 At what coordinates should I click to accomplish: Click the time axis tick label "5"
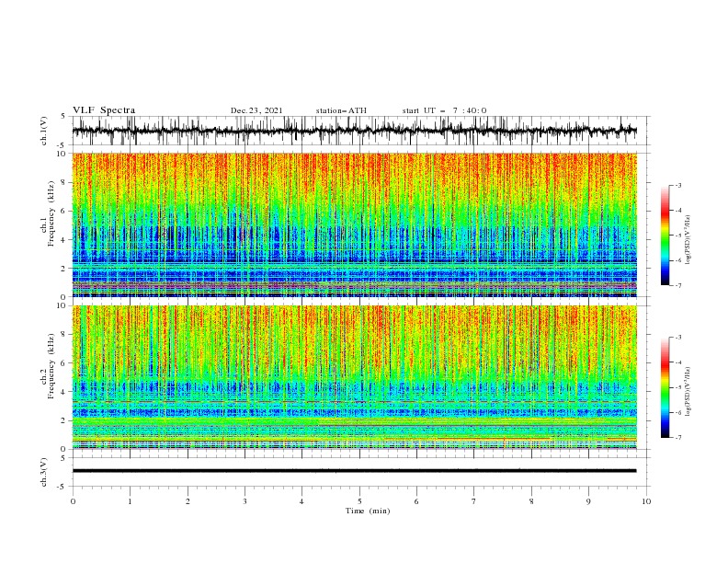tap(359, 501)
